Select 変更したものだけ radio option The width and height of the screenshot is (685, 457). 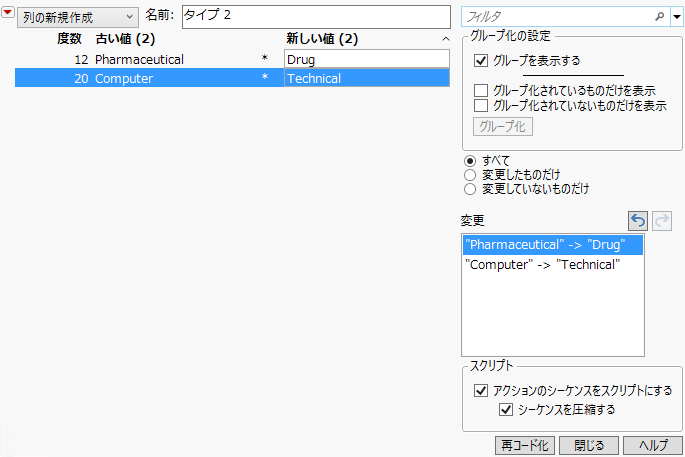pos(470,174)
